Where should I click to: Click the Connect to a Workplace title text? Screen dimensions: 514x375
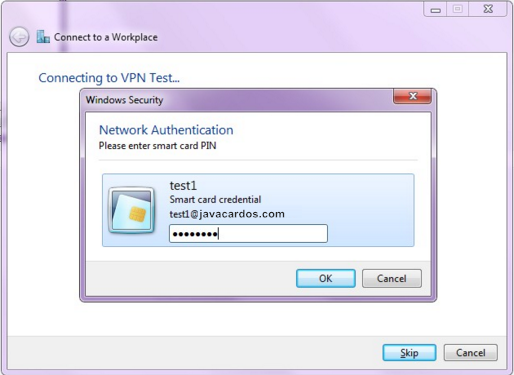(106, 37)
